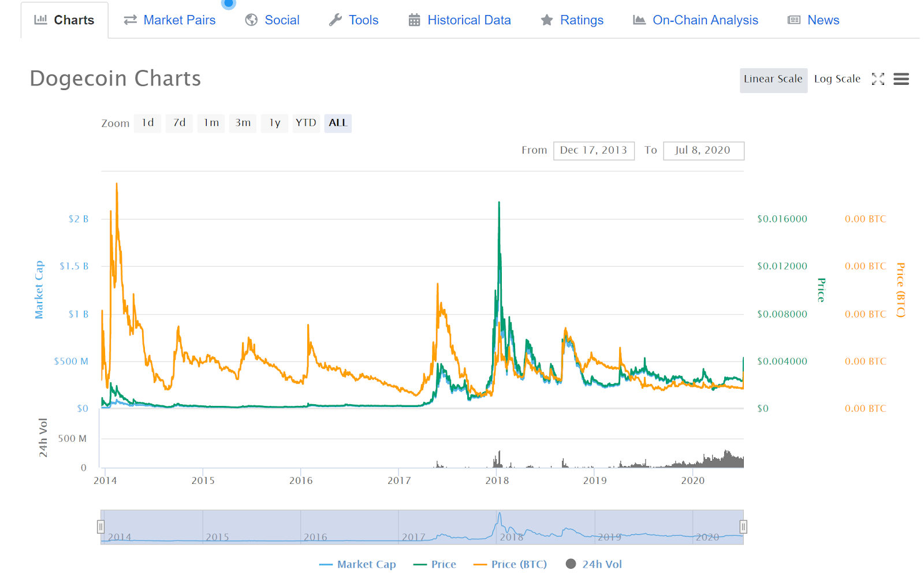The width and height of the screenshot is (924, 574).
Task: Click the area chart icon for On-Chain Analysis
Action: pyautogui.click(x=639, y=20)
